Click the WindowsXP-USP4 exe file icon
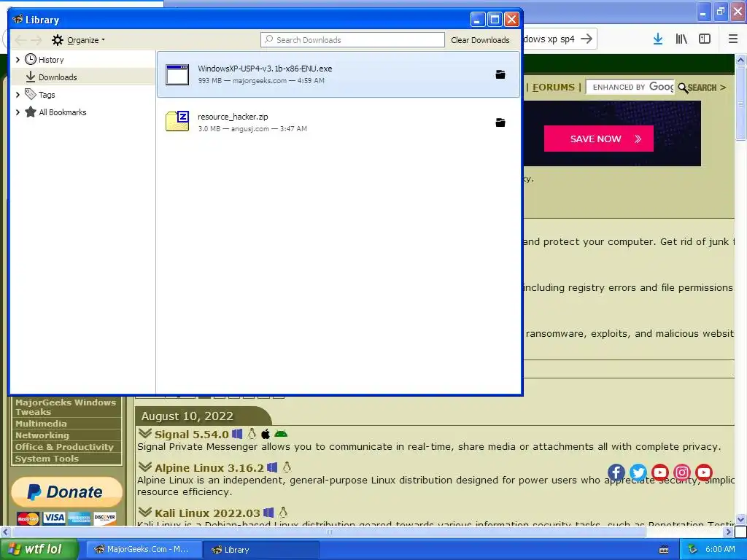Viewport: 747px width, 560px height. tap(177, 75)
